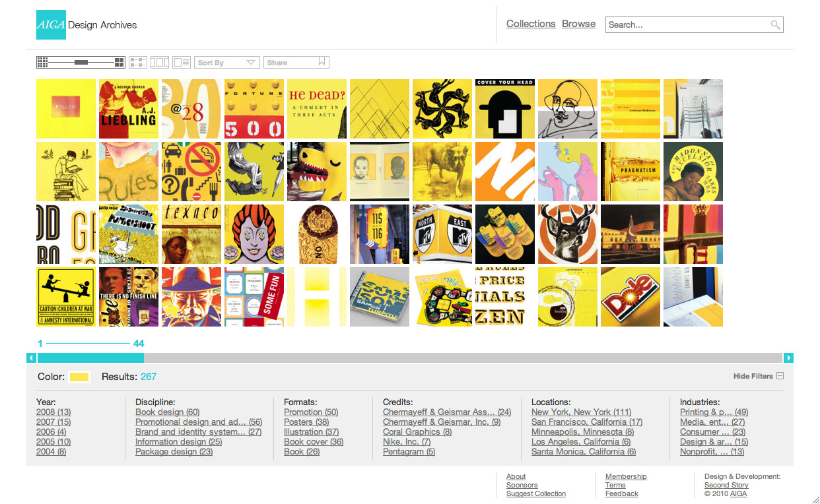The height and width of the screenshot is (504, 820).
Task: Filter by credit Chermayeff & Geismar Ass… (24)
Action: [447, 412]
